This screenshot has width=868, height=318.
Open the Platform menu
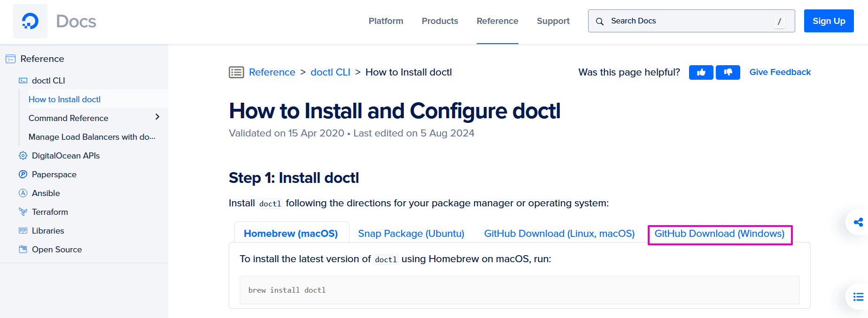pyautogui.click(x=386, y=21)
